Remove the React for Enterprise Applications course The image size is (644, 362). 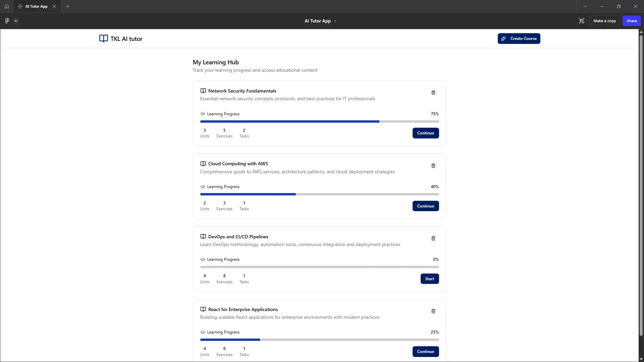point(433,311)
